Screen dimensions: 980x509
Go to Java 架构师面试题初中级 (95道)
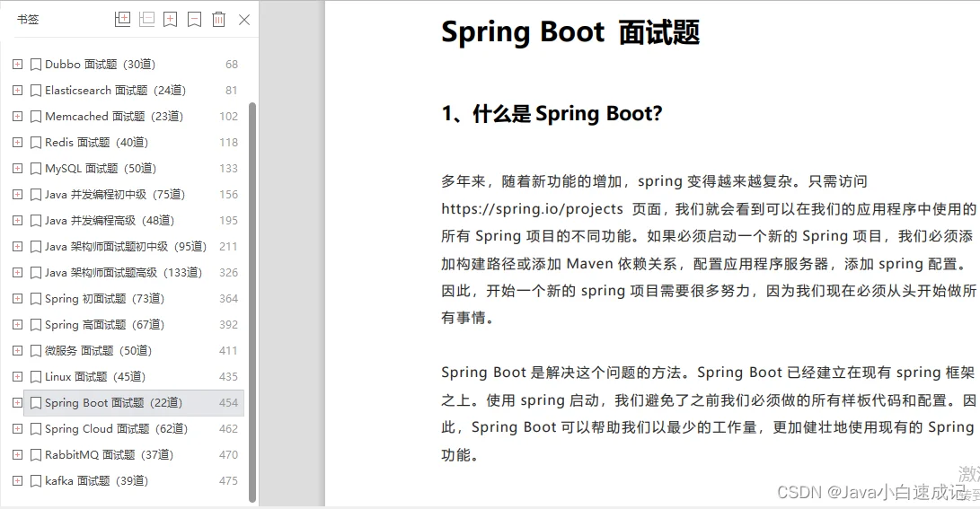pos(126,247)
